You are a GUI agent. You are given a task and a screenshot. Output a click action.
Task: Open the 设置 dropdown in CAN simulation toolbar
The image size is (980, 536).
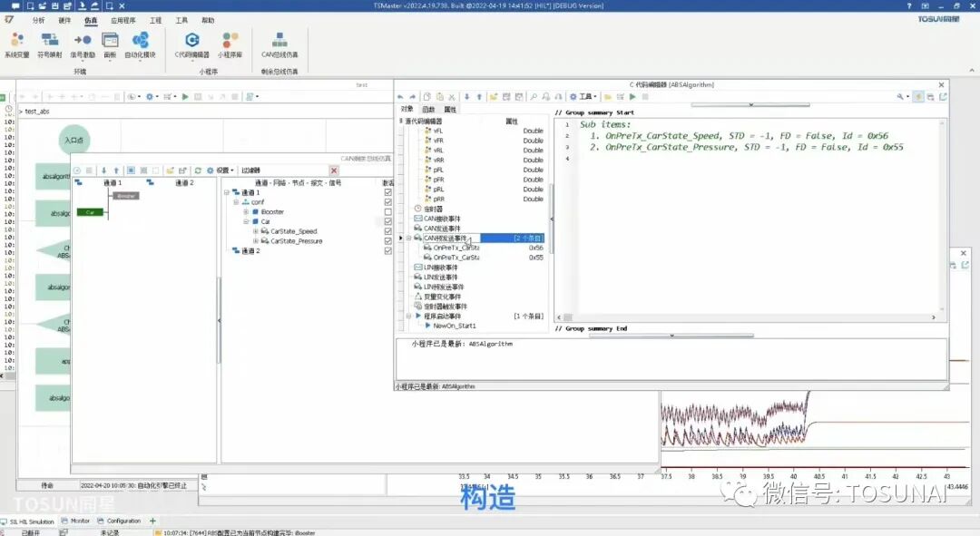coord(220,171)
